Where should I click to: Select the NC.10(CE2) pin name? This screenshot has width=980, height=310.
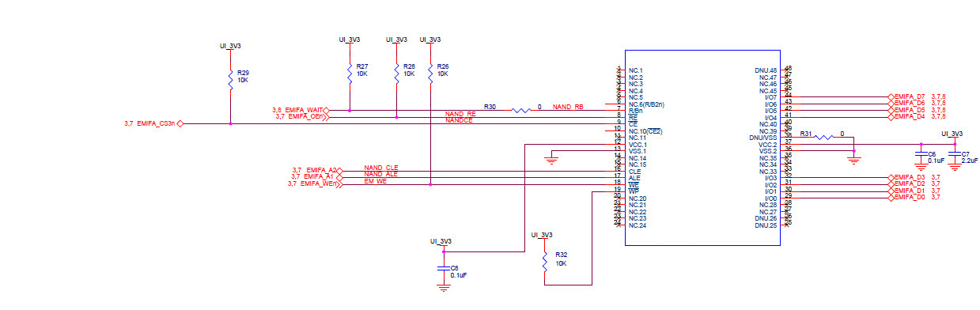(x=645, y=131)
